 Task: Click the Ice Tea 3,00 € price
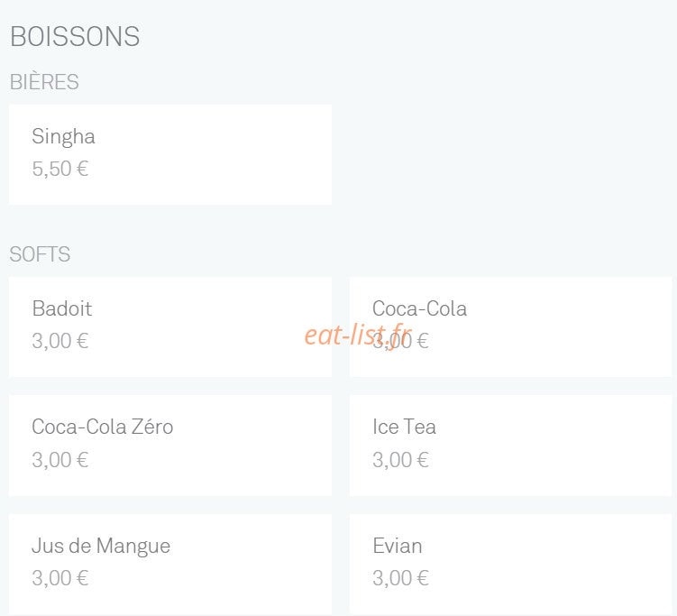click(x=400, y=460)
